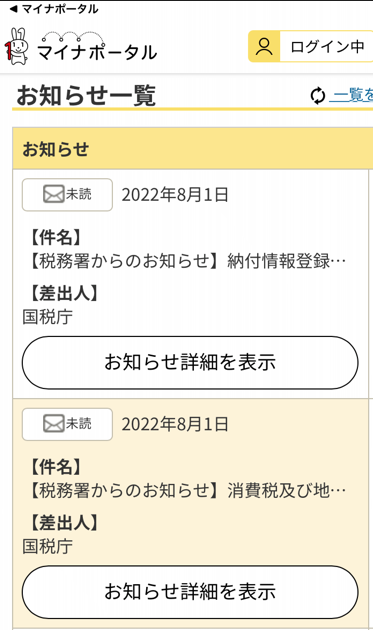Screen dimensions: 373x630
Task: Open the マイナポータル title text logo
Action: [97, 47]
